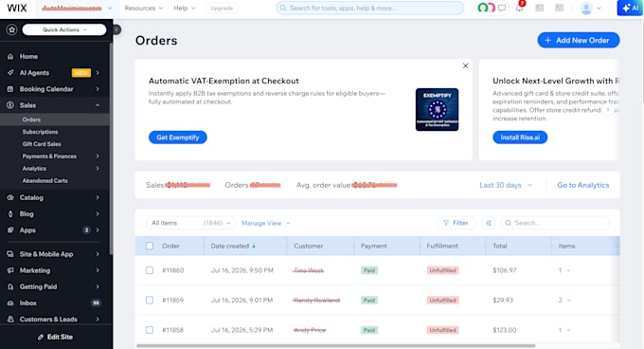Expand the AI Agents submenu
The image size is (644, 349).
click(x=98, y=73)
